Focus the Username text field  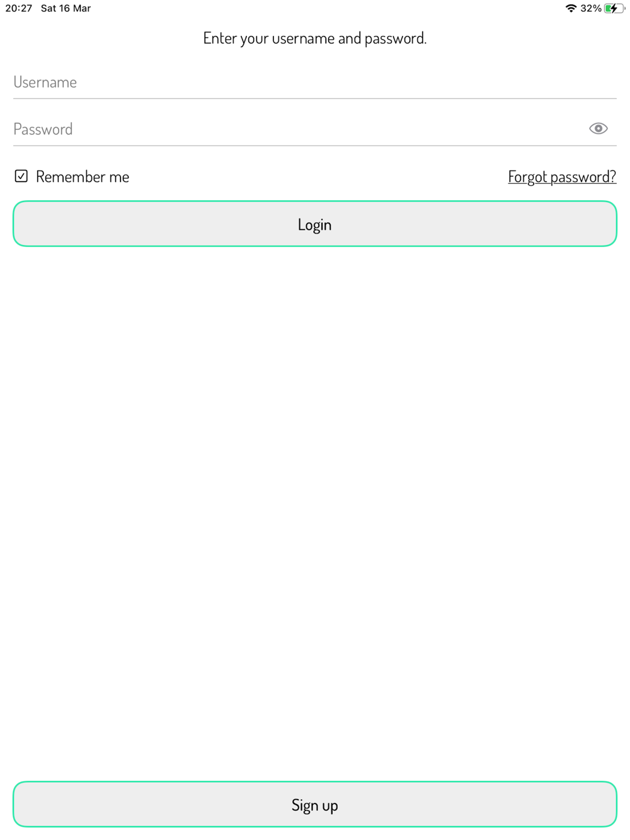(x=314, y=82)
